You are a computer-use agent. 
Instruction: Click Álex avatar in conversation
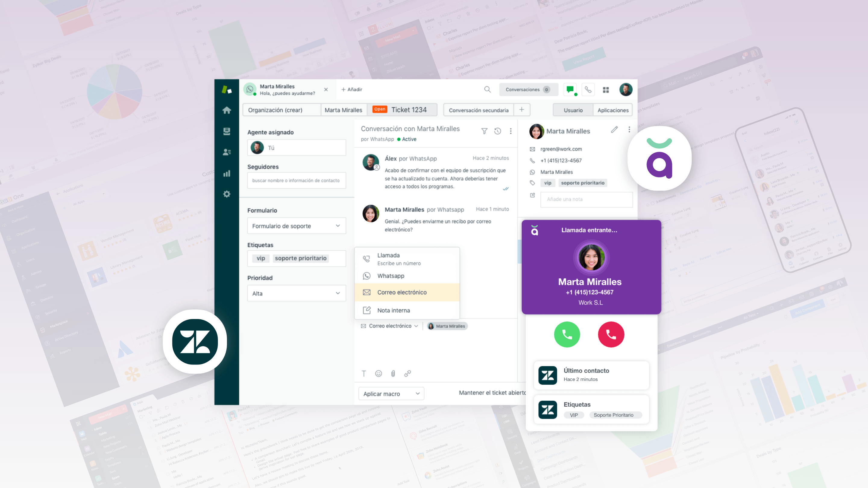[371, 162]
